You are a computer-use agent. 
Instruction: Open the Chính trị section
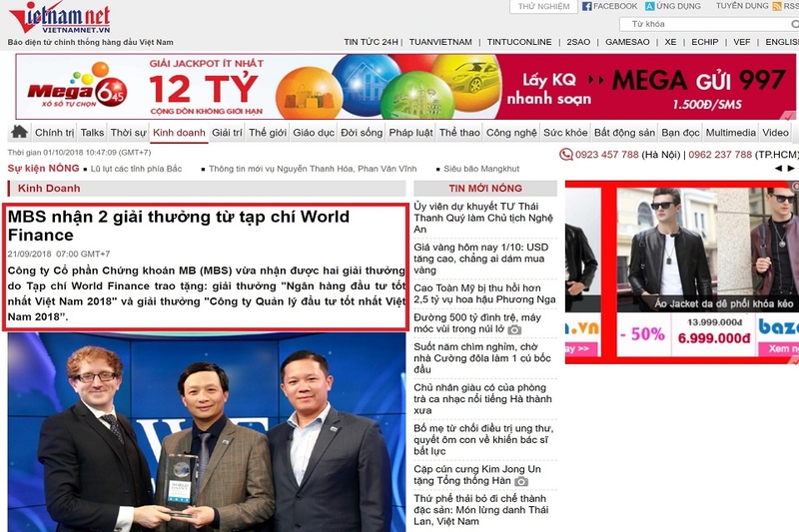pos(55,133)
